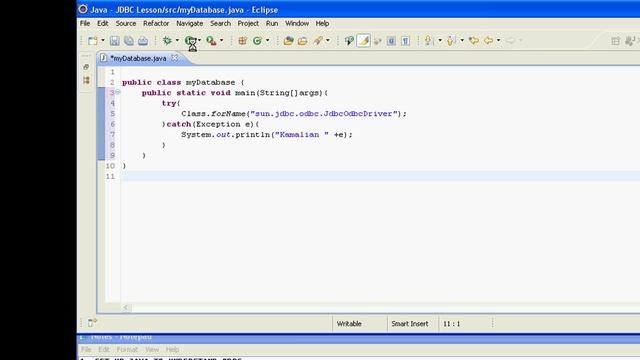Click the Eclipse icon in the title bar

tap(83, 9)
